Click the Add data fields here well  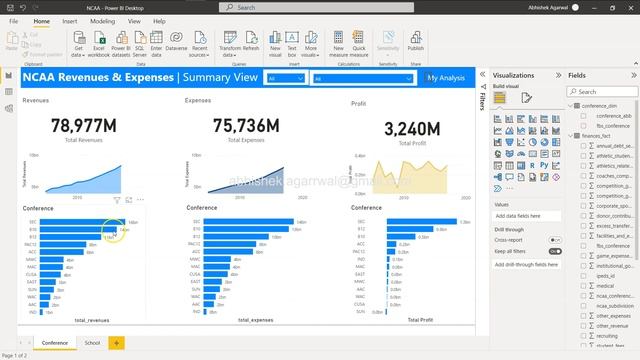527,216
